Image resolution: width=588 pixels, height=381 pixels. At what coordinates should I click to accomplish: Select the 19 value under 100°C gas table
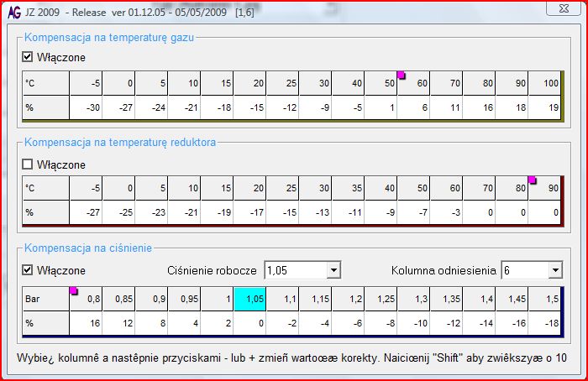pos(544,107)
